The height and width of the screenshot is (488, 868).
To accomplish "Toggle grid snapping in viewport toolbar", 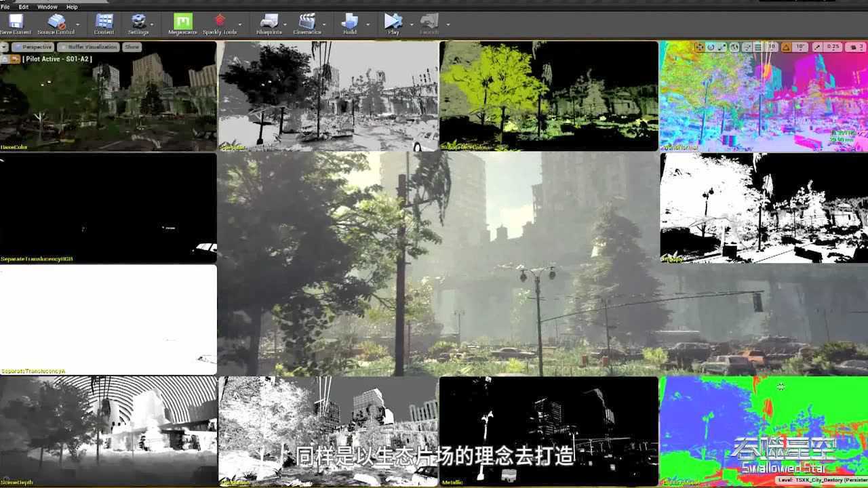I will (758, 47).
